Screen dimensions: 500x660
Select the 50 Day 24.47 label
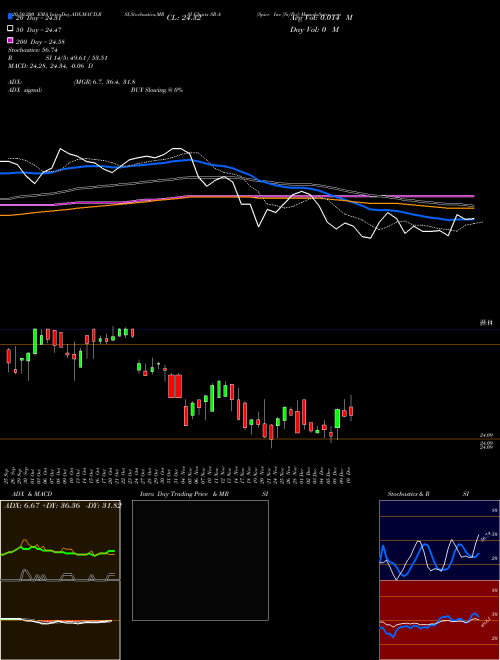click(x=38, y=30)
